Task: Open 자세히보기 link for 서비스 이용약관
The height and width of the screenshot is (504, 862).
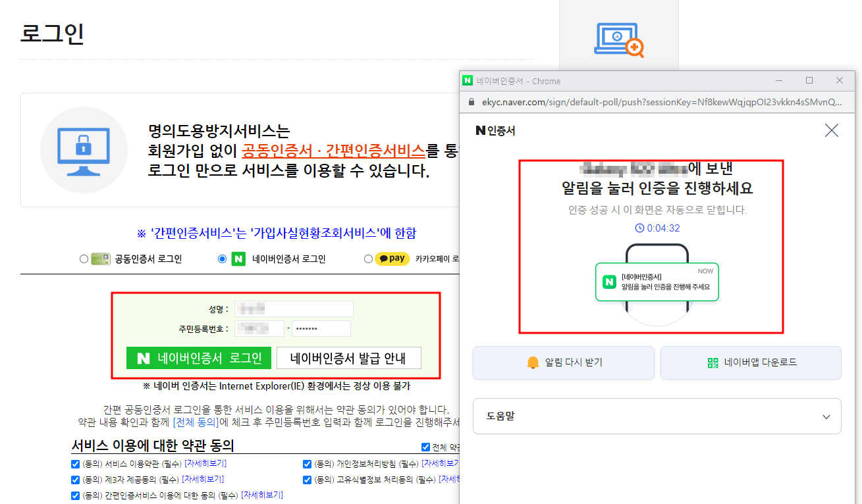Action: click(205, 464)
